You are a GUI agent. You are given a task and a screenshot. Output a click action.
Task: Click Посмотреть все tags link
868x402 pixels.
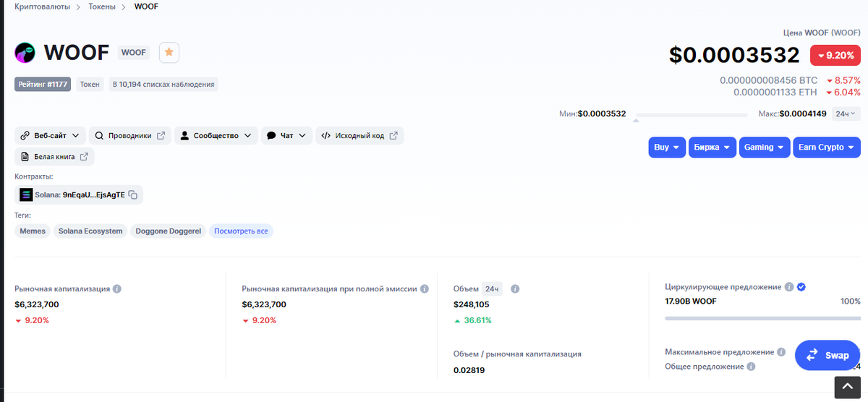tap(241, 231)
